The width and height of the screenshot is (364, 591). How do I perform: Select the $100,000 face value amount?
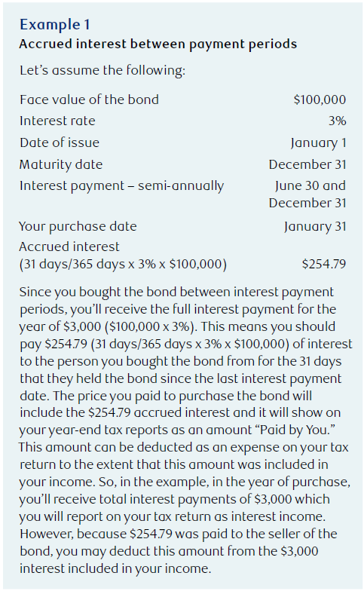point(320,100)
